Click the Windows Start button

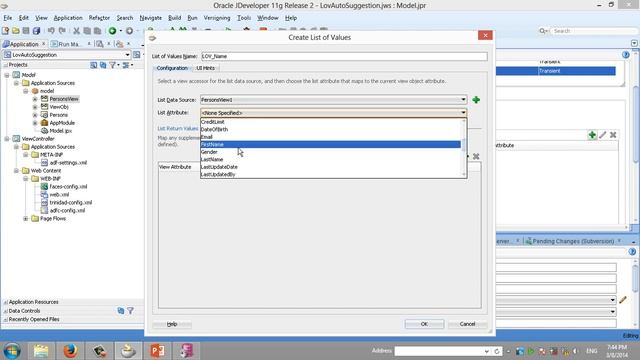click(12, 351)
